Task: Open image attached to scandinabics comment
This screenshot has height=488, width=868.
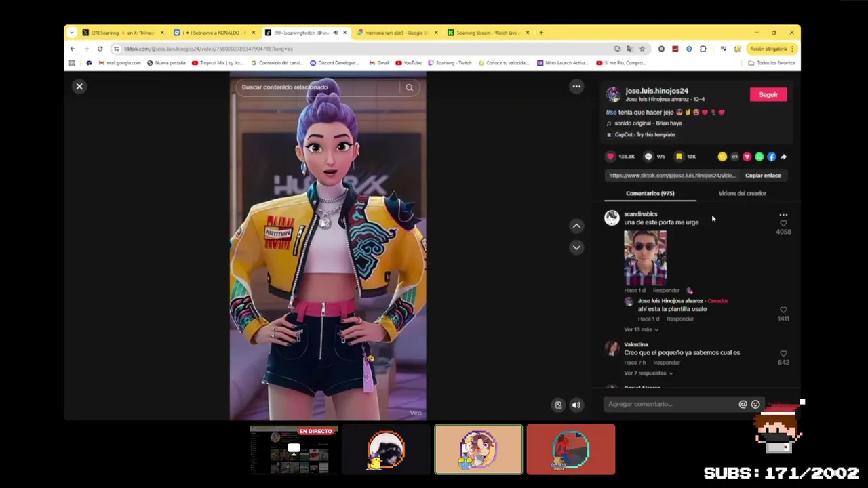Action: pos(645,258)
